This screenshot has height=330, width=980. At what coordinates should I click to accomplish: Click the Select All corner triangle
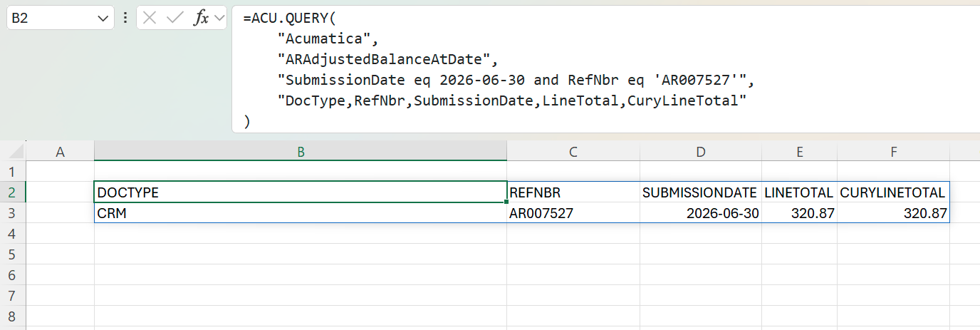(16, 152)
